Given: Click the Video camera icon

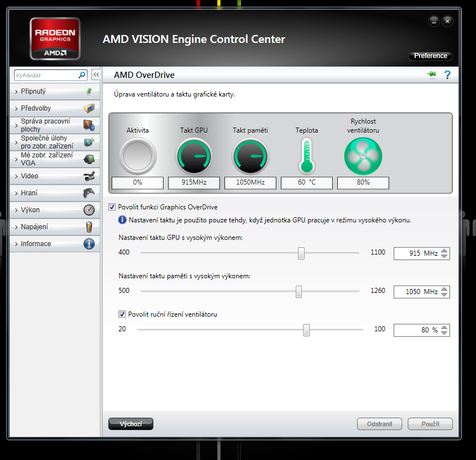Looking at the screenshot, I should [89, 176].
